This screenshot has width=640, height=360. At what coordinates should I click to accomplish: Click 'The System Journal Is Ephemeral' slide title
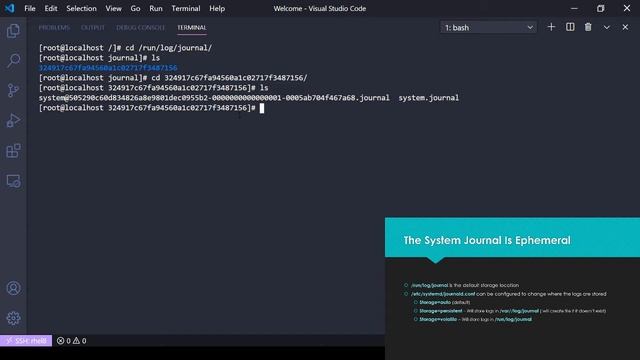click(487, 240)
